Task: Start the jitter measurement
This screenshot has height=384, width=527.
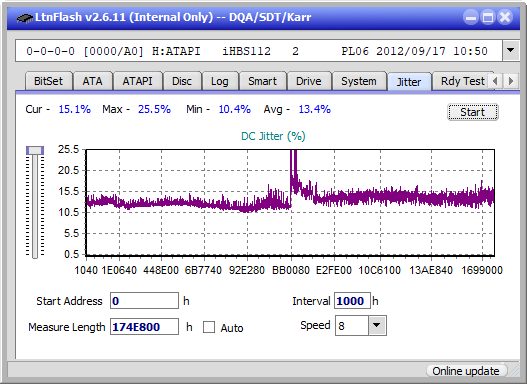Action: [473, 112]
